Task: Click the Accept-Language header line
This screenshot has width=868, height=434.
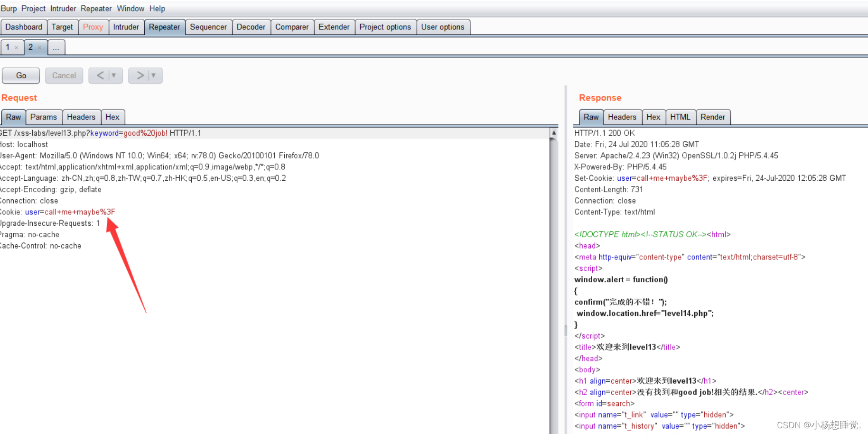Action: tap(143, 178)
